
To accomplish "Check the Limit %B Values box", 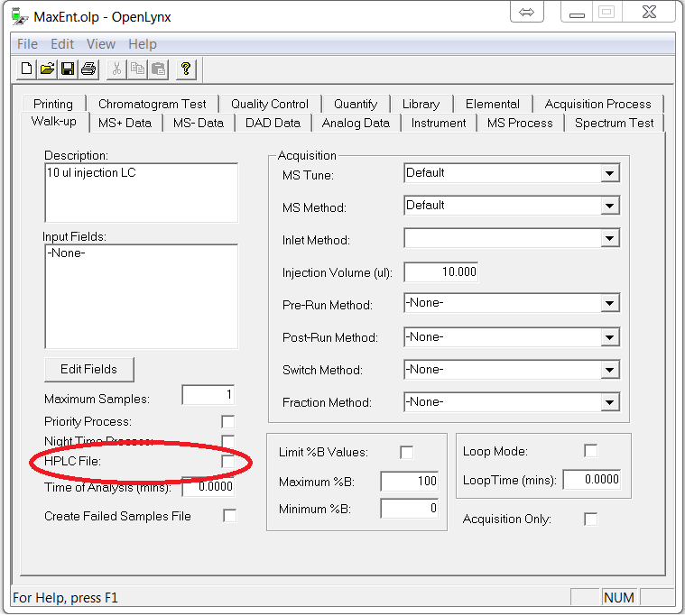I will pos(407,452).
